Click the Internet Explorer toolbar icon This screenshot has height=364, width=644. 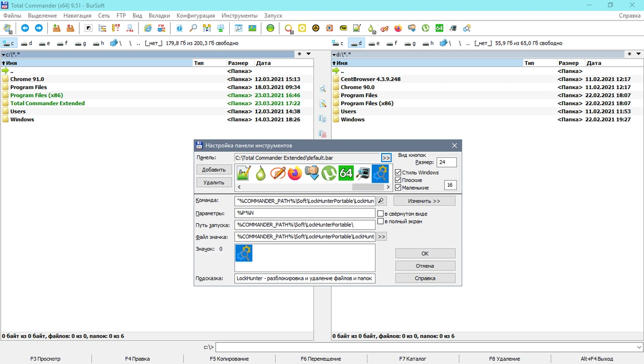point(148,28)
